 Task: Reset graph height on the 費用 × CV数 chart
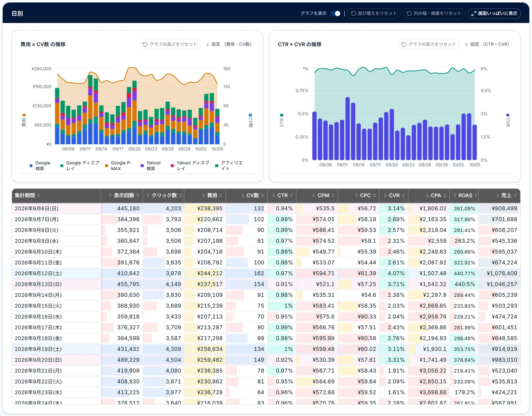click(170, 44)
